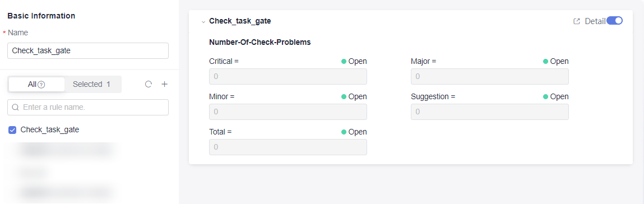
Task: Open Check_task_gate in new window icon
Action: (577, 21)
